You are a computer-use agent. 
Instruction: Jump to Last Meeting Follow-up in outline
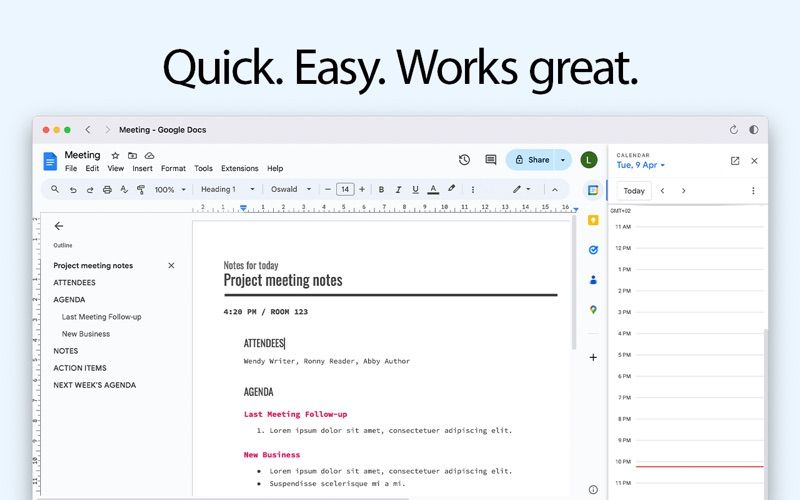coord(102,317)
